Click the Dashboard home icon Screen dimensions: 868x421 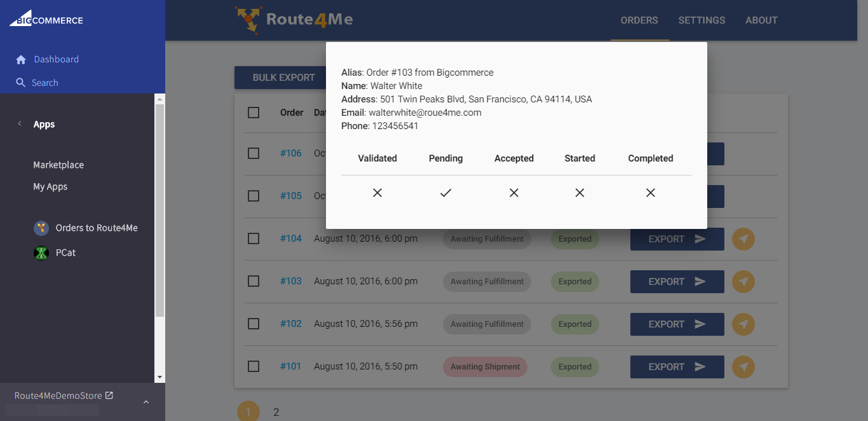pos(21,60)
